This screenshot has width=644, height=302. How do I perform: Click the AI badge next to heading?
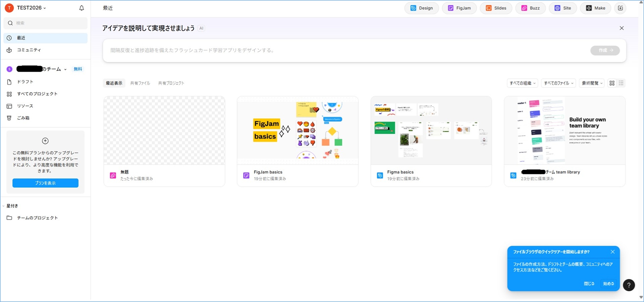pos(201,28)
